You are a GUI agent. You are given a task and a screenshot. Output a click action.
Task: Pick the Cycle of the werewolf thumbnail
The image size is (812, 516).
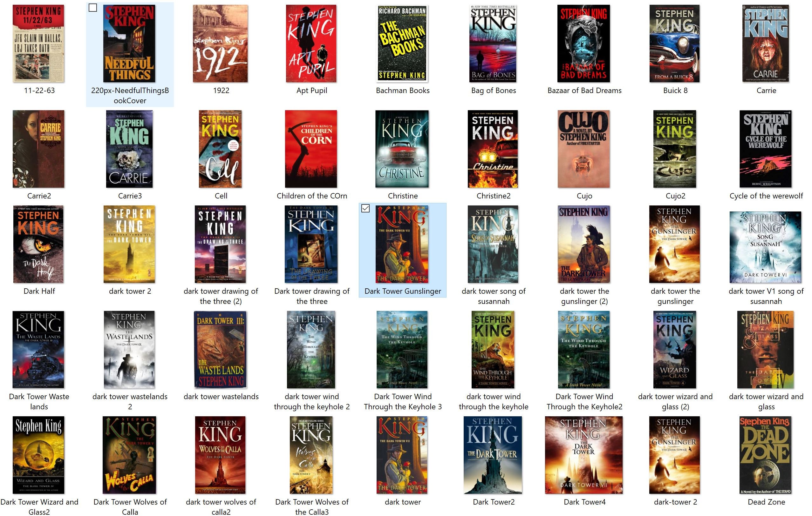(766, 149)
